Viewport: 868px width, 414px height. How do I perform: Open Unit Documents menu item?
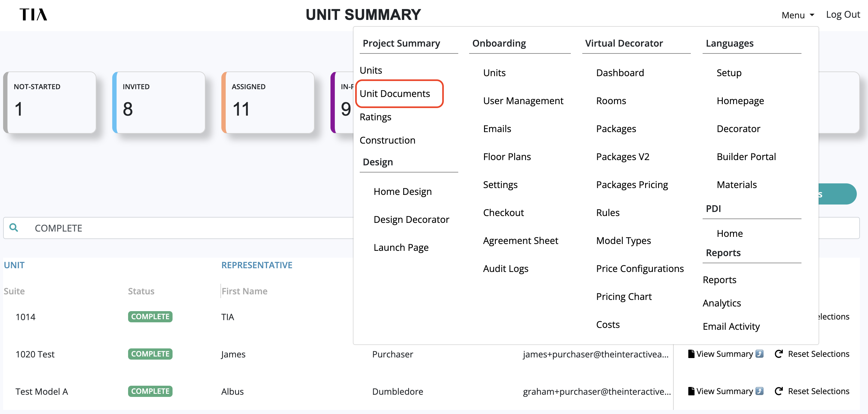(395, 94)
